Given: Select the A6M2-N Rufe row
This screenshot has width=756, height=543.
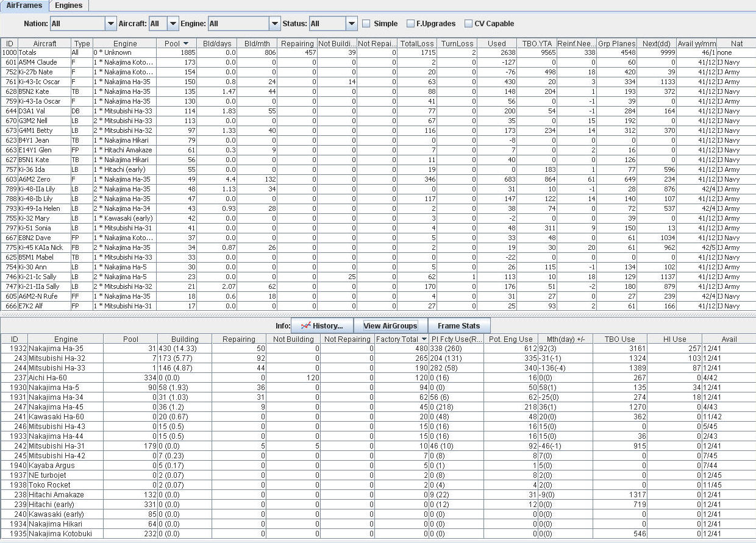Looking at the screenshot, I should pyautogui.click(x=378, y=296).
